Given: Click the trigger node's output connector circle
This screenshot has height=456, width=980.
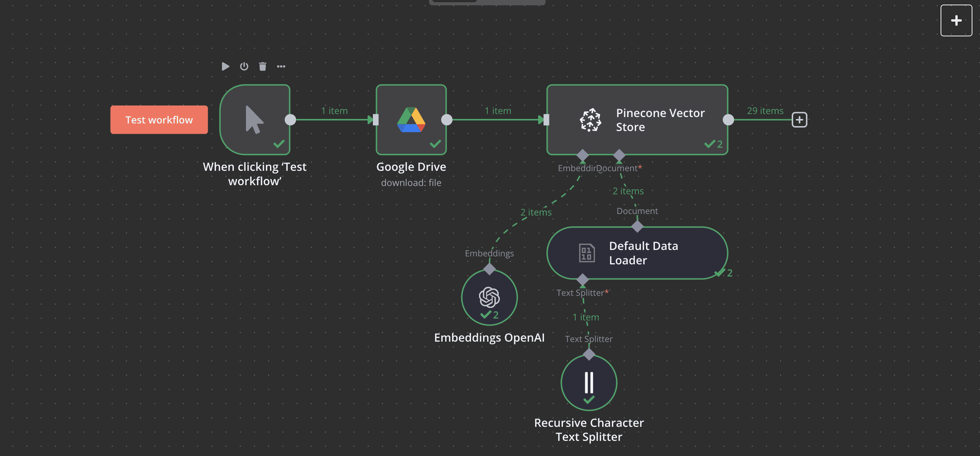Looking at the screenshot, I should click(290, 120).
